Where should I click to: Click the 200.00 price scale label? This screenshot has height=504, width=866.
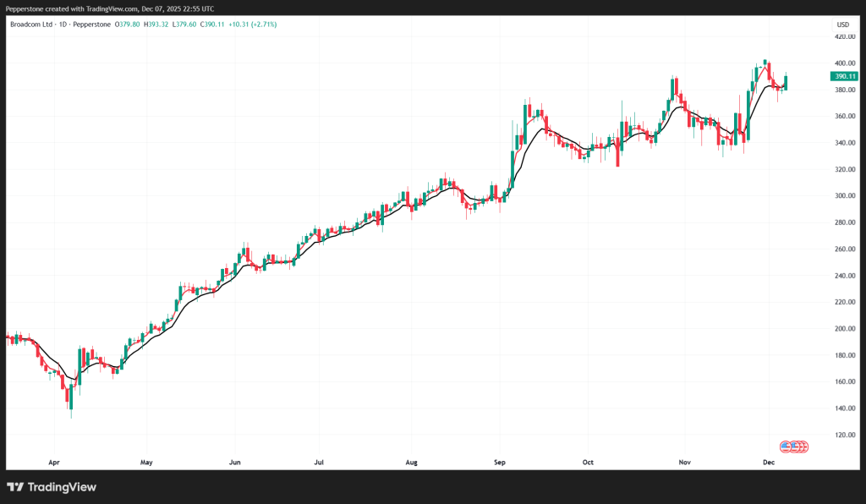click(x=845, y=328)
